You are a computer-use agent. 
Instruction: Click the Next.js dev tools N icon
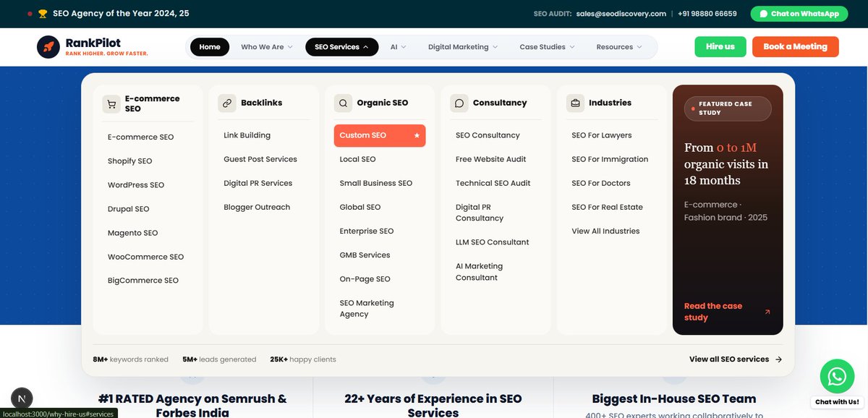pyautogui.click(x=22, y=398)
